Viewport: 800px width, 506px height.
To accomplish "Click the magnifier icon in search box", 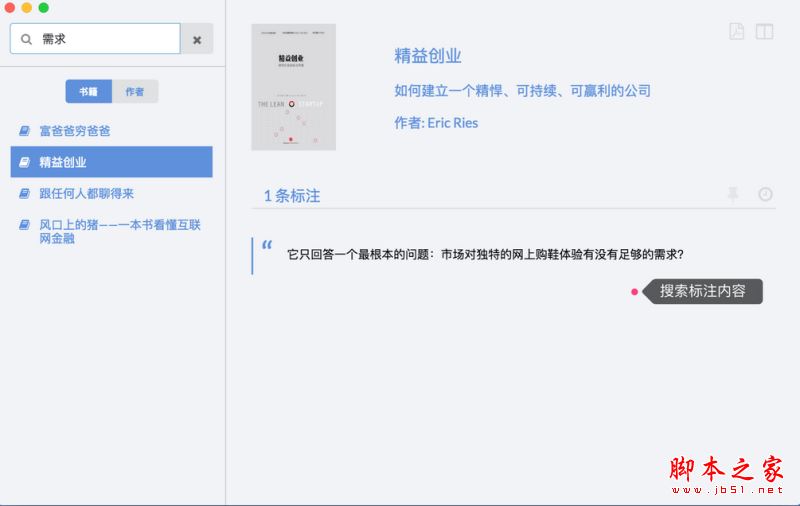I will pyautogui.click(x=26, y=39).
